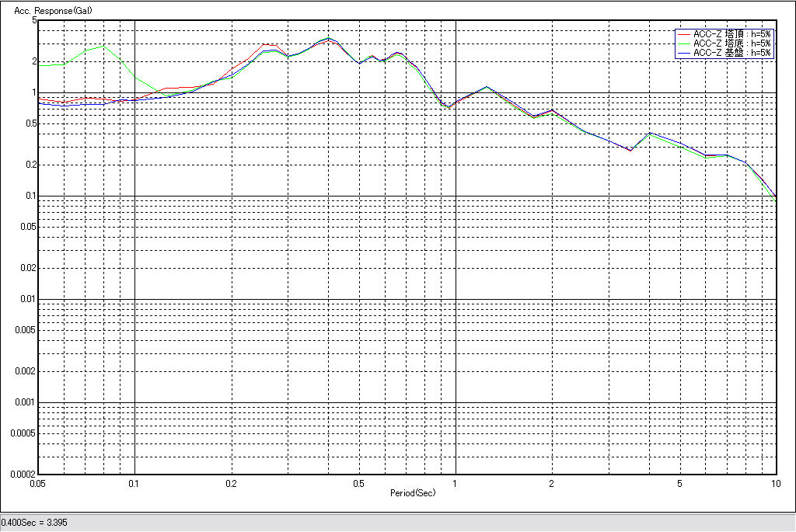Click the 5 label atop the response axis

tap(34, 20)
